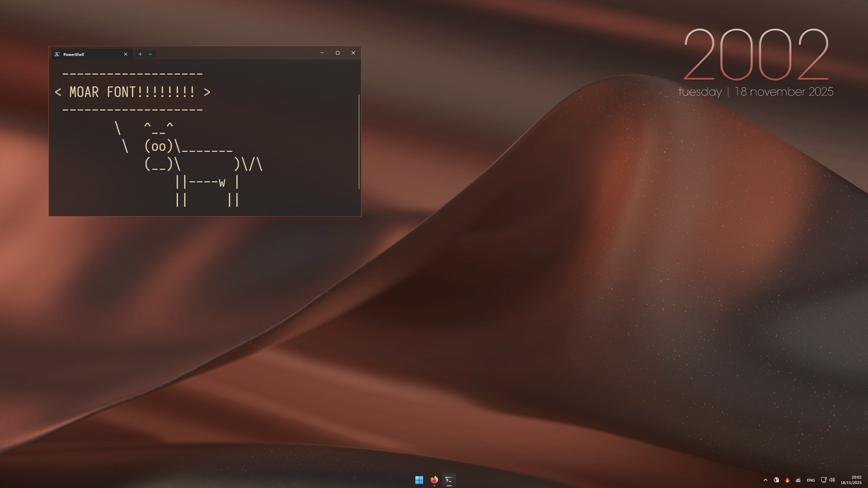Open the terminal new-tab profile dropdown
Image resolution: width=868 pixels, height=488 pixels.
tap(150, 54)
